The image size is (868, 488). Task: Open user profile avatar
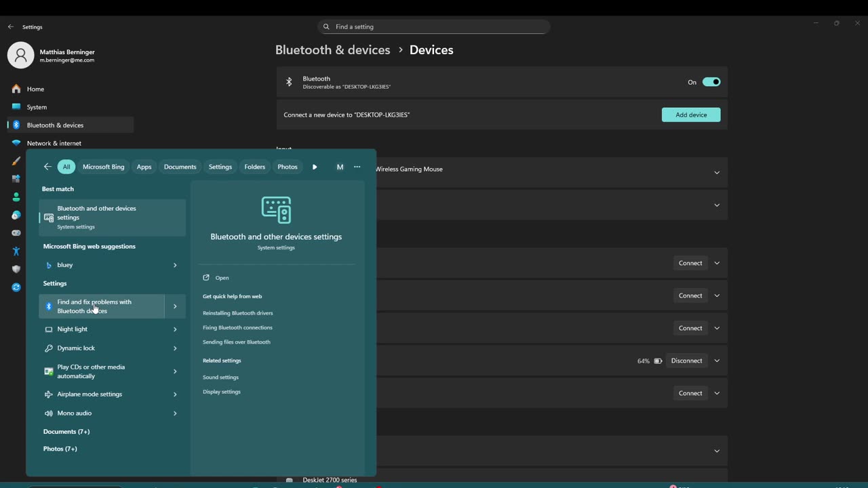coord(20,56)
